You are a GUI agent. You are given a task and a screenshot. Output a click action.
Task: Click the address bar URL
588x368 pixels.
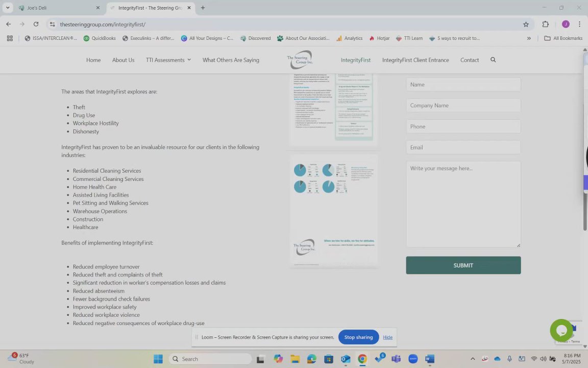pos(103,25)
